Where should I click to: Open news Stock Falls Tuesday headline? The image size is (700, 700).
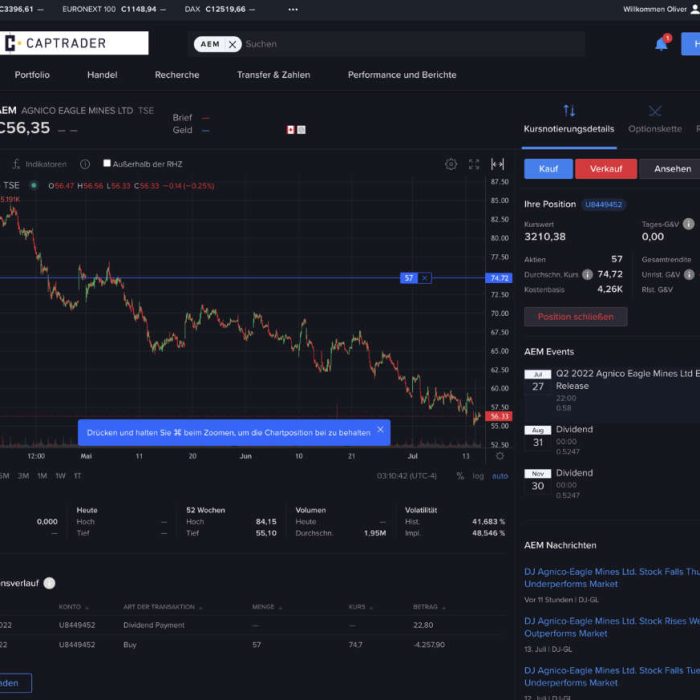612,676
